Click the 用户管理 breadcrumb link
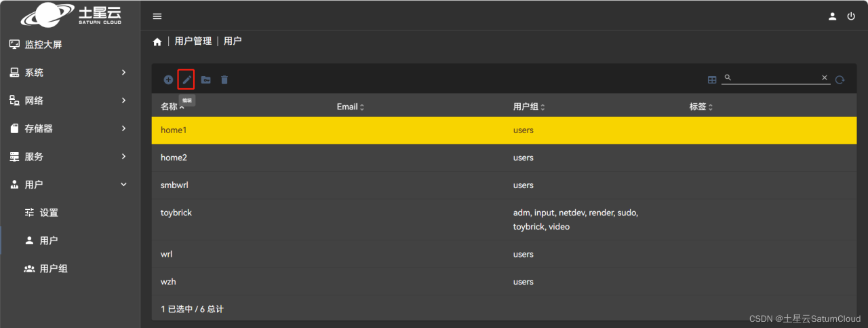 pos(193,41)
